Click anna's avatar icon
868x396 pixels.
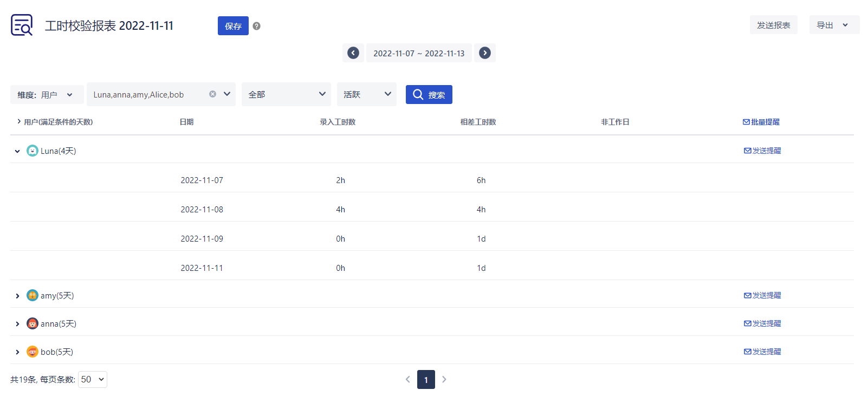click(x=33, y=323)
